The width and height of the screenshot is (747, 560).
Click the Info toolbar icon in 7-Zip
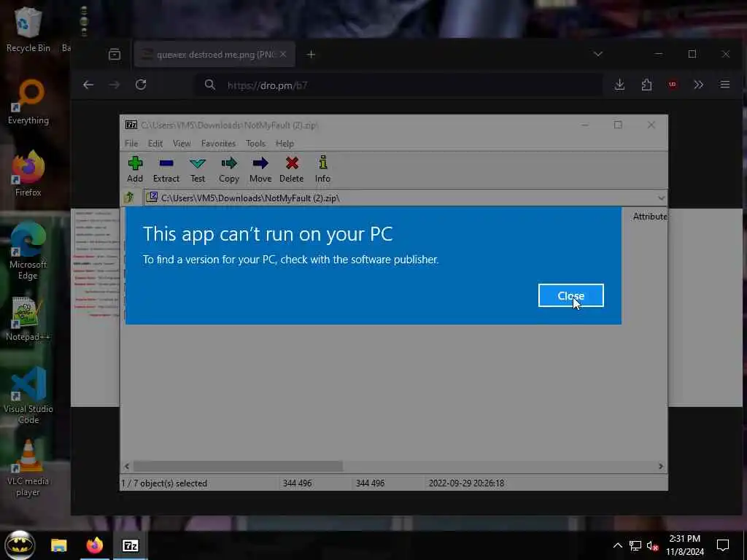coord(322,169)
